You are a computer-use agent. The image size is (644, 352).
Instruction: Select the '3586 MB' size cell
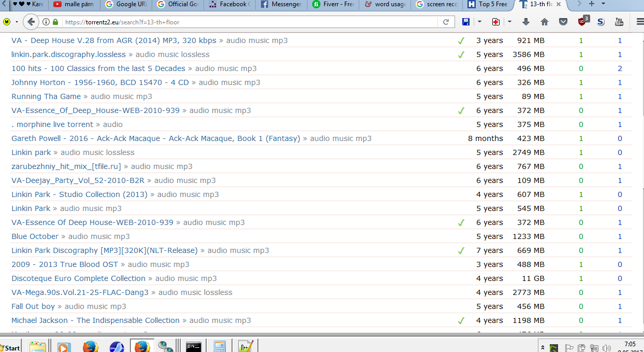coord(529,54)
